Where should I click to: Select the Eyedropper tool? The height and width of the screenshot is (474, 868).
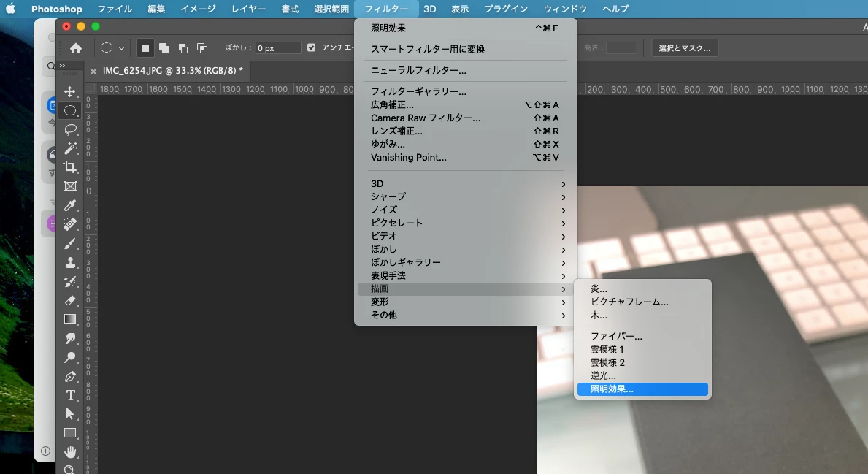pos(70,205)
